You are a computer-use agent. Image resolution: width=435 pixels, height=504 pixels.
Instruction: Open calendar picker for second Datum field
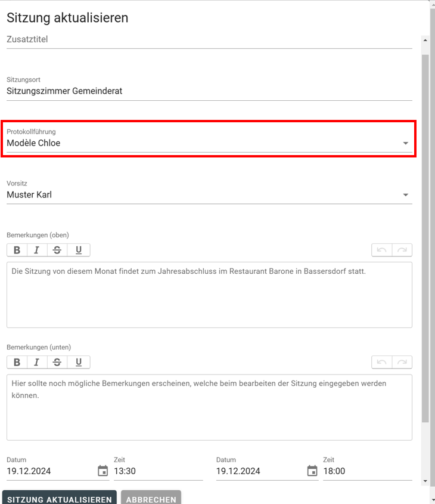coord(312,471)
